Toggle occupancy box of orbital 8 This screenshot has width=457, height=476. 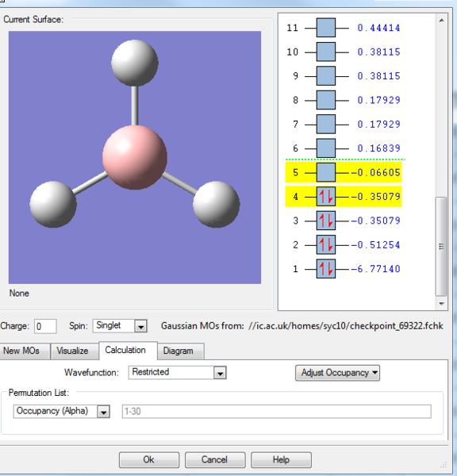326,100
